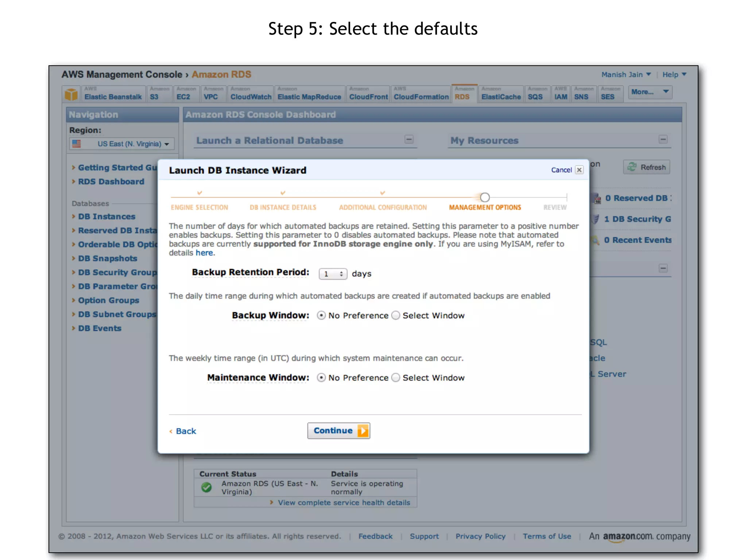Click the Management Options step circle

tap(485, 197)
